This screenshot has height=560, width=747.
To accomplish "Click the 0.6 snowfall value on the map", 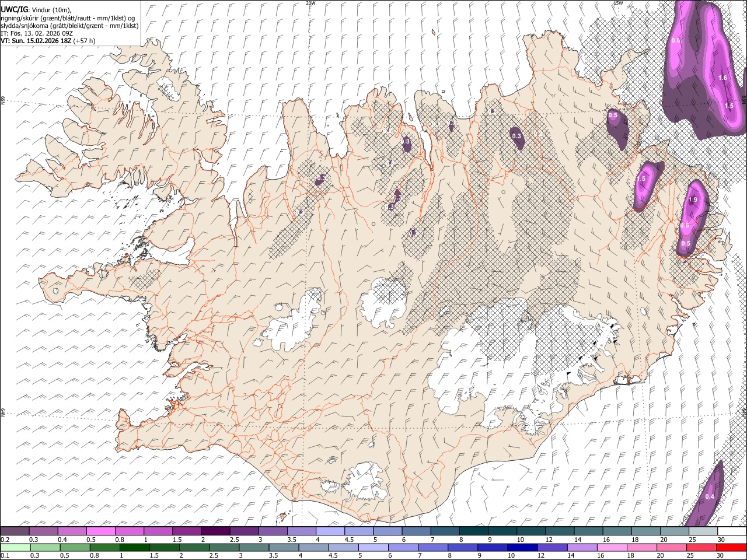I will (685, 225).
